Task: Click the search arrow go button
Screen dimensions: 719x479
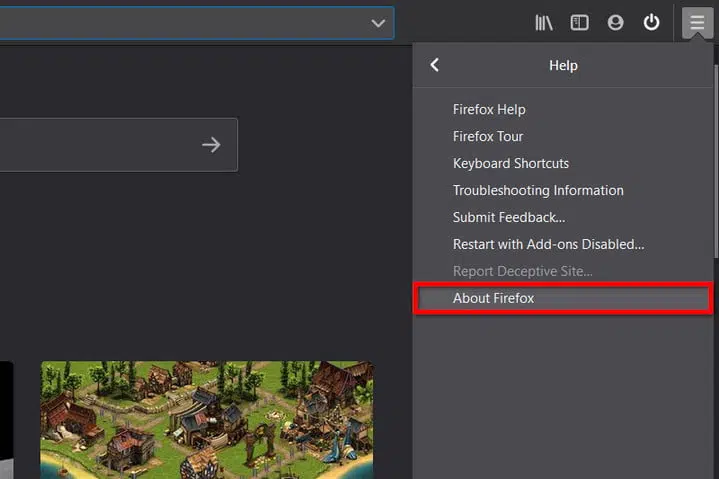Action: [x=211, y=145]
